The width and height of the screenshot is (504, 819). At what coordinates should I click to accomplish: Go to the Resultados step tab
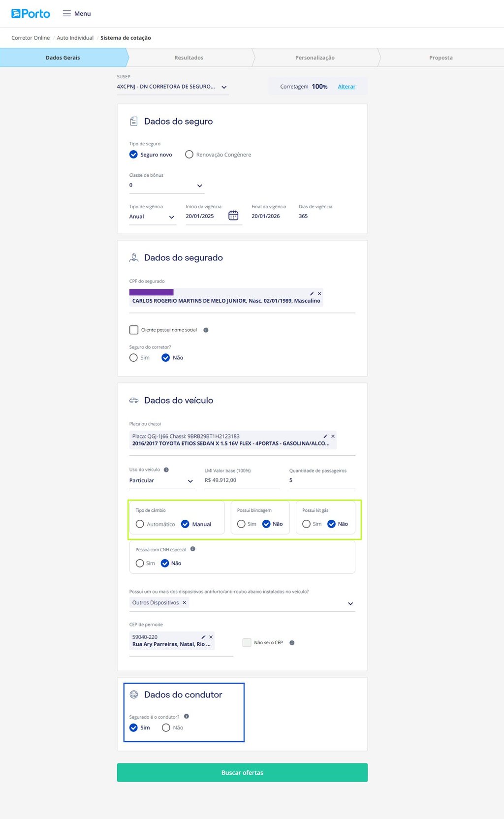[189, 58]
